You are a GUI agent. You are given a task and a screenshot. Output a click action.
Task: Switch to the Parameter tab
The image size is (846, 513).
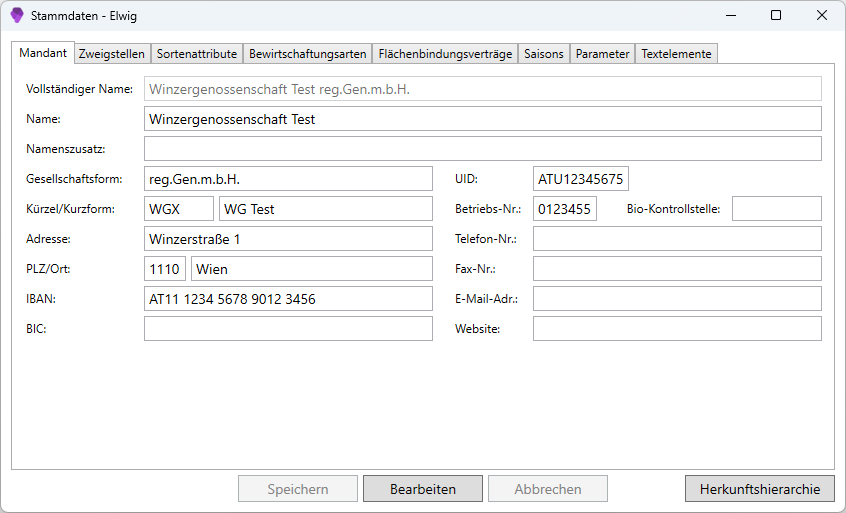pyautogui.click(x=603, y=54)
